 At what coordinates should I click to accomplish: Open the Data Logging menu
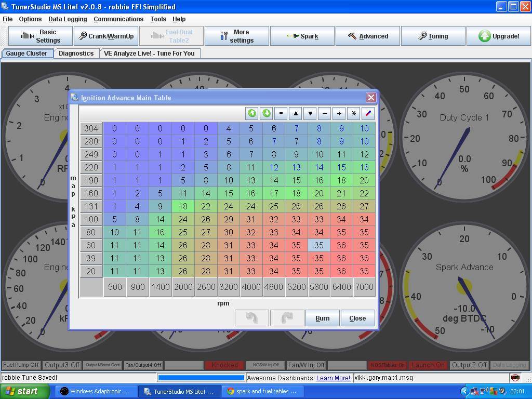(68, 19)
